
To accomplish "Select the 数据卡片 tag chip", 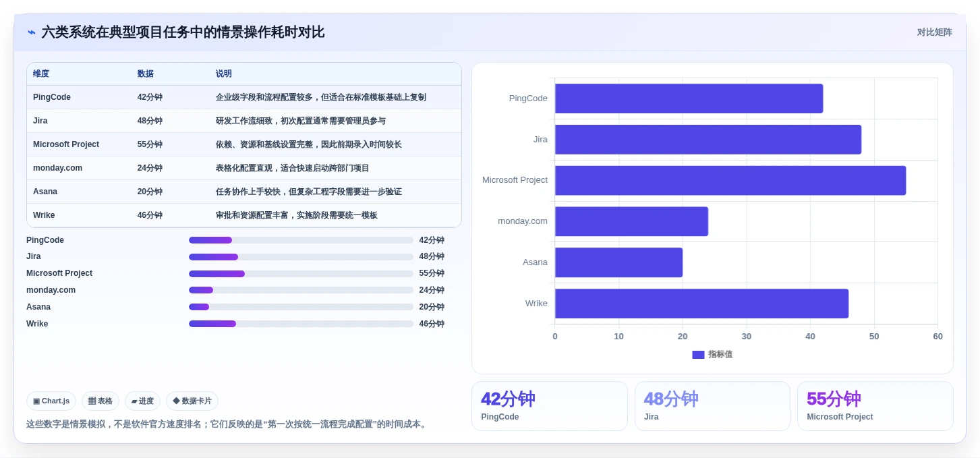I will coord(192,401).
